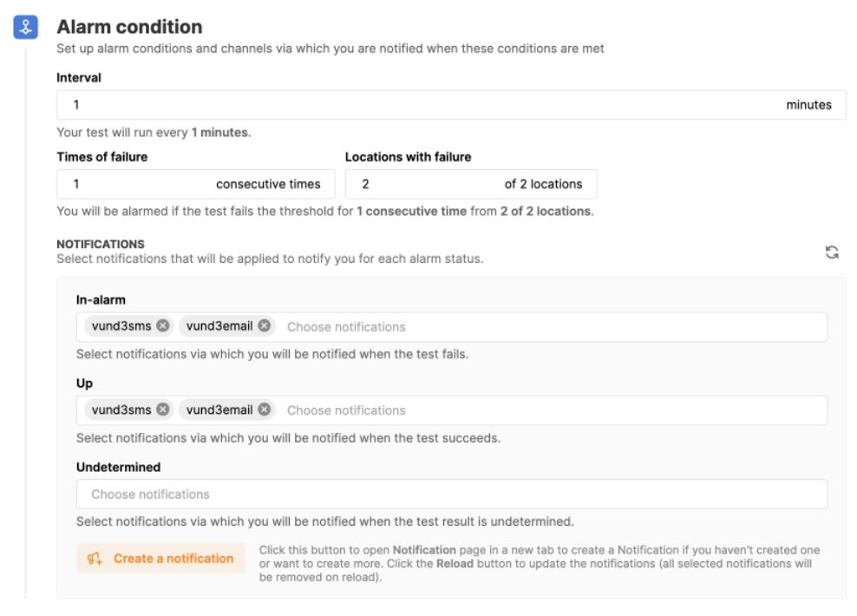Select the vund3sms tag under In-alarm
This screenshot has width=857, height=616.
coord(121,326)
